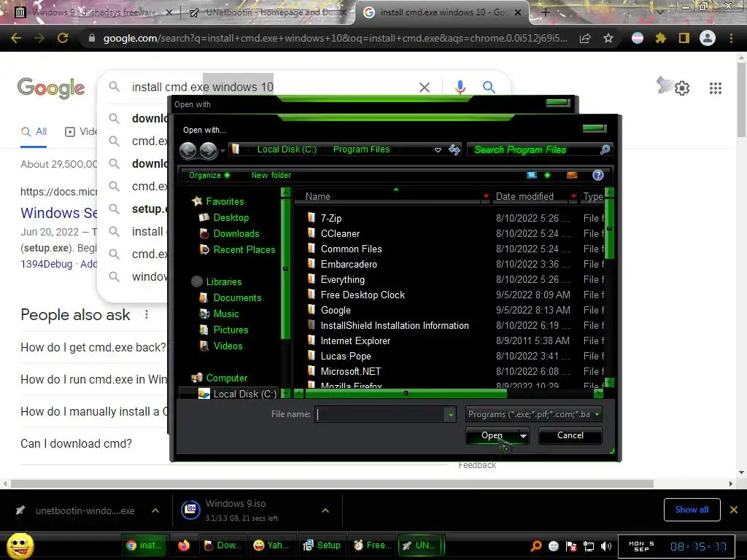Go back in Chrome
Screen dimensions: 747x560
pyautogui.click(x=16, y=38)
